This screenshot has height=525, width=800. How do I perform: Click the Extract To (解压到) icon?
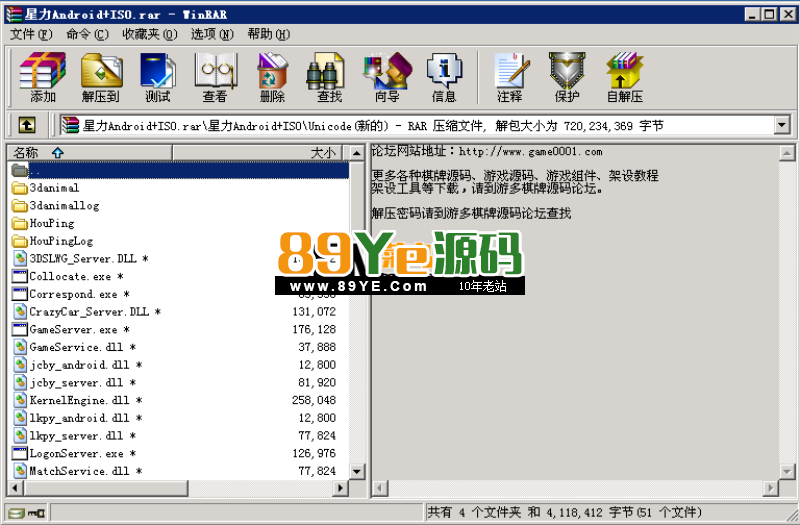pos(101,78)
